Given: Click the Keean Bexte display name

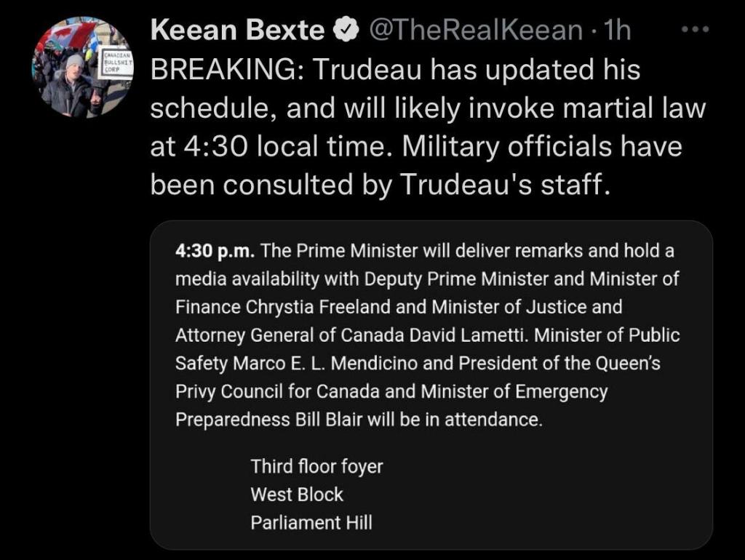Looking at the screenshot, I should [x=236, y=30].
